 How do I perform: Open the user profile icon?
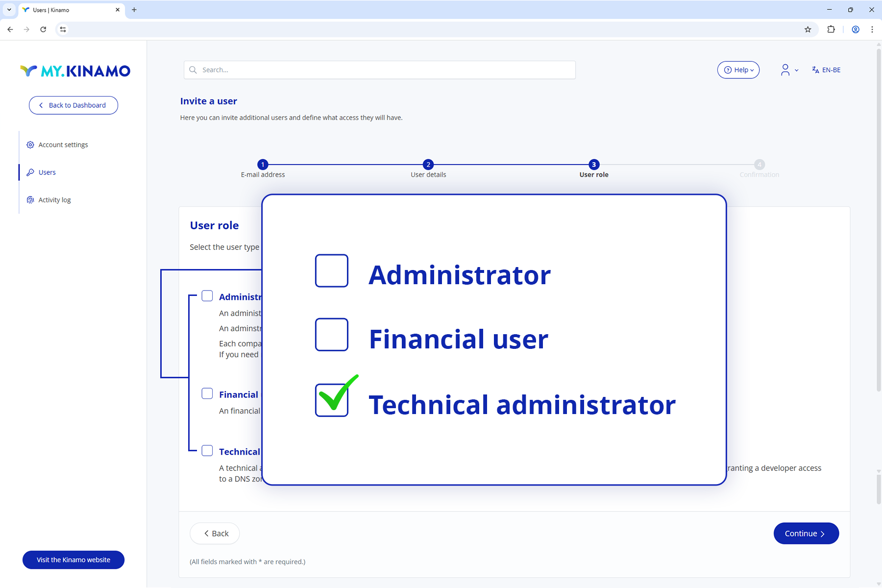click(785, 70)
